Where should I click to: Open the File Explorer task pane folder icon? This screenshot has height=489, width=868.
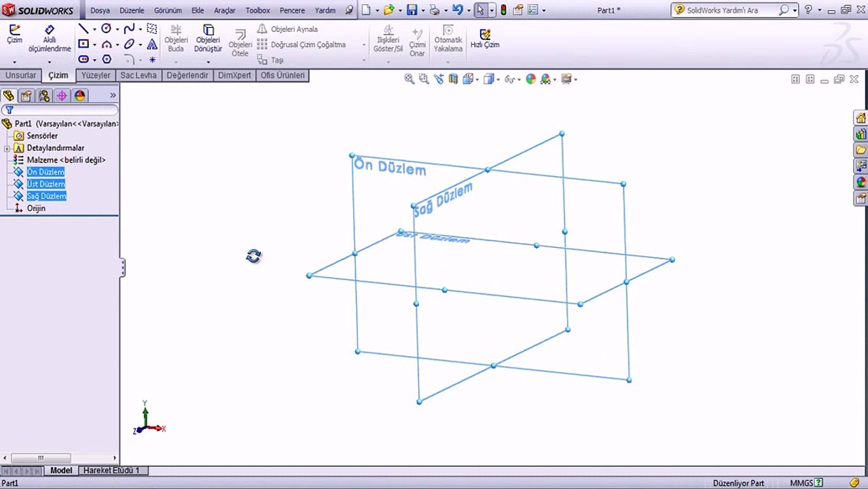point(861,150)
